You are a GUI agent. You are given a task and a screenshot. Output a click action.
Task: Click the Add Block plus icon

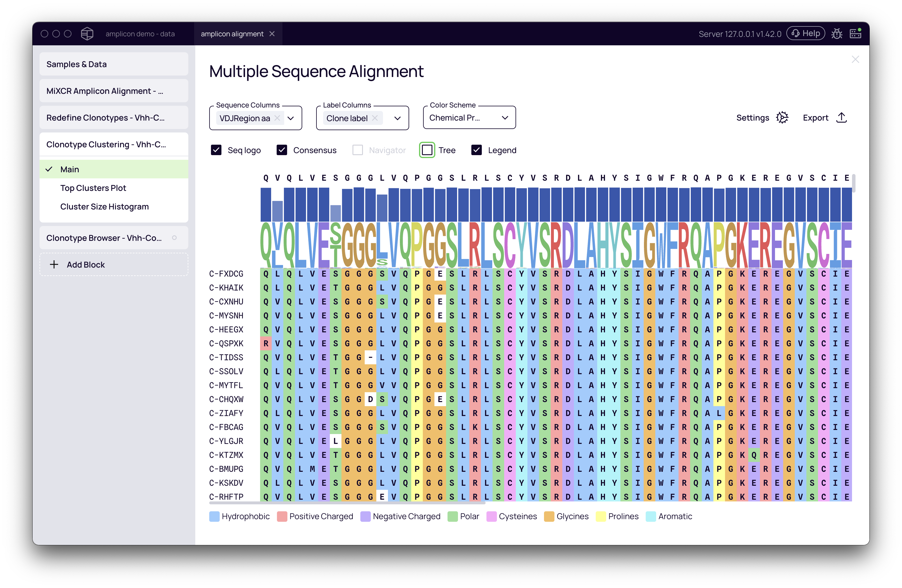[x=54, y=264]
